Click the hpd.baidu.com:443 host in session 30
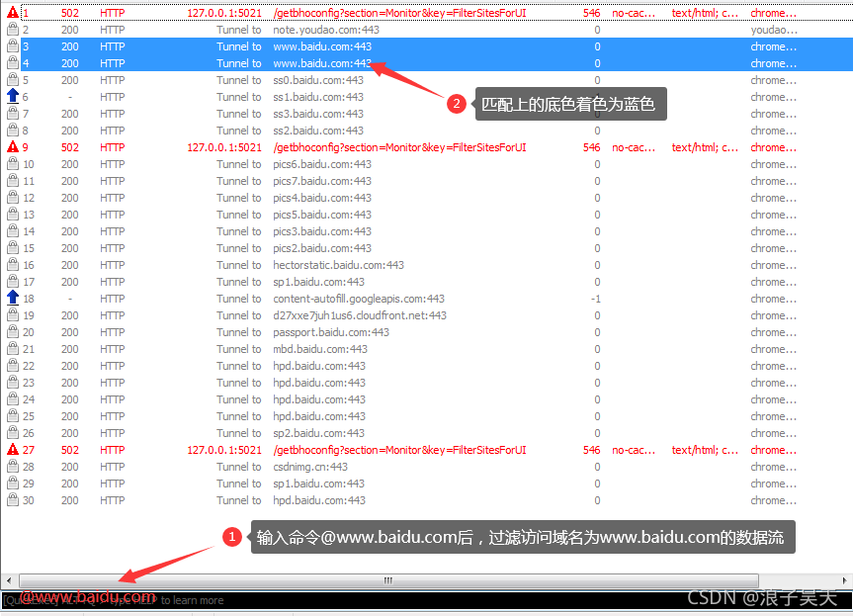 319,500
